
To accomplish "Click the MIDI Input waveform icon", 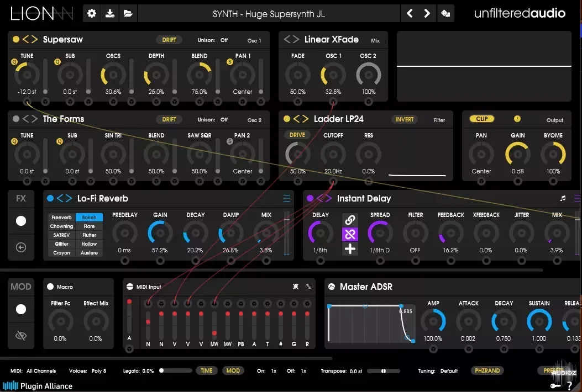I will pos(308,287).
